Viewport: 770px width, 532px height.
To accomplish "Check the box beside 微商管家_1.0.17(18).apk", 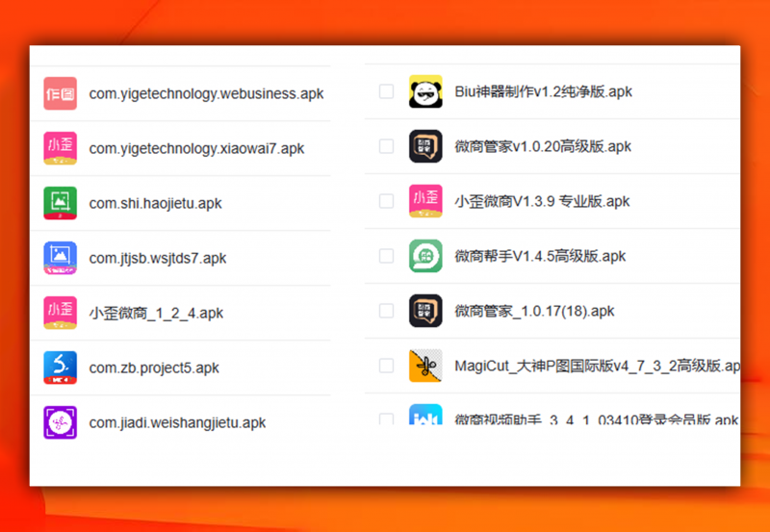I will (386, 311).
